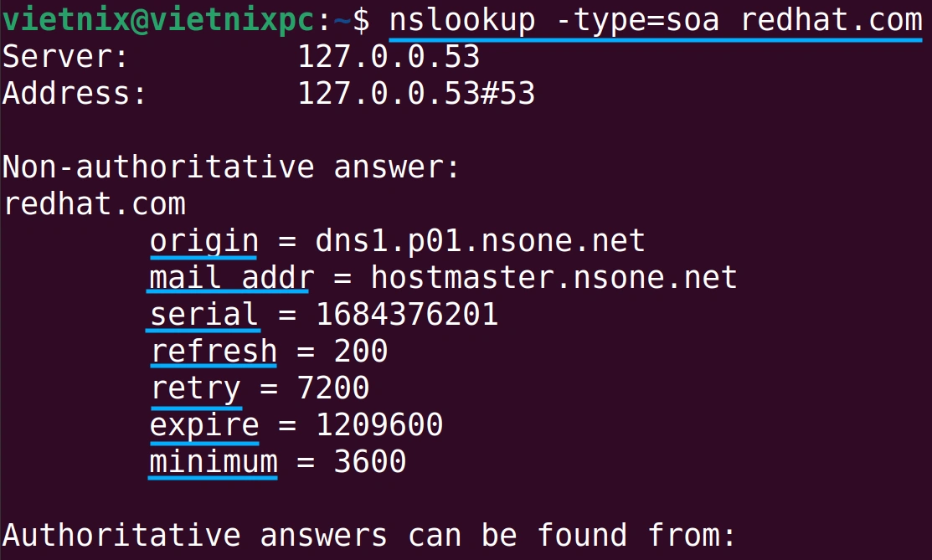Select the -type=soa option in the command
932x560 pixels.
(x=638, y=21)
